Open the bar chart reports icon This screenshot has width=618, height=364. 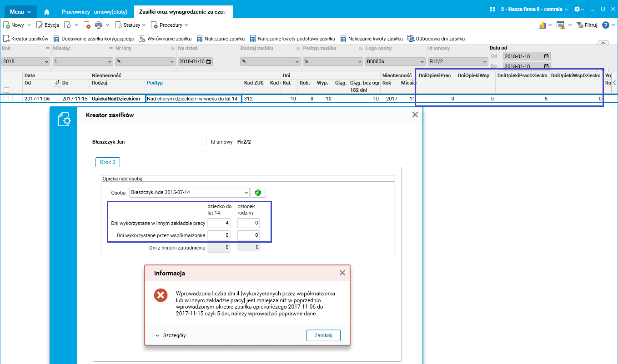coord(542,25)
